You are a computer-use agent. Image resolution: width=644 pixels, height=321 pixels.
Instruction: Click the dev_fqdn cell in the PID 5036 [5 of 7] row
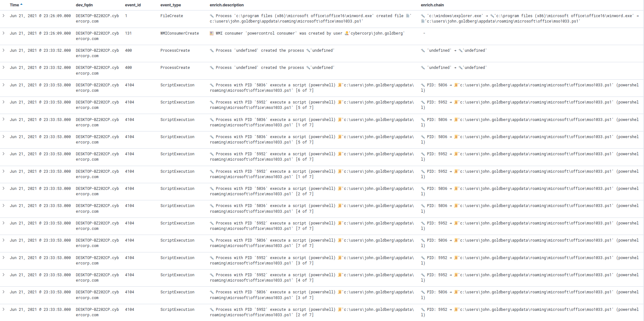click(97, 139)
